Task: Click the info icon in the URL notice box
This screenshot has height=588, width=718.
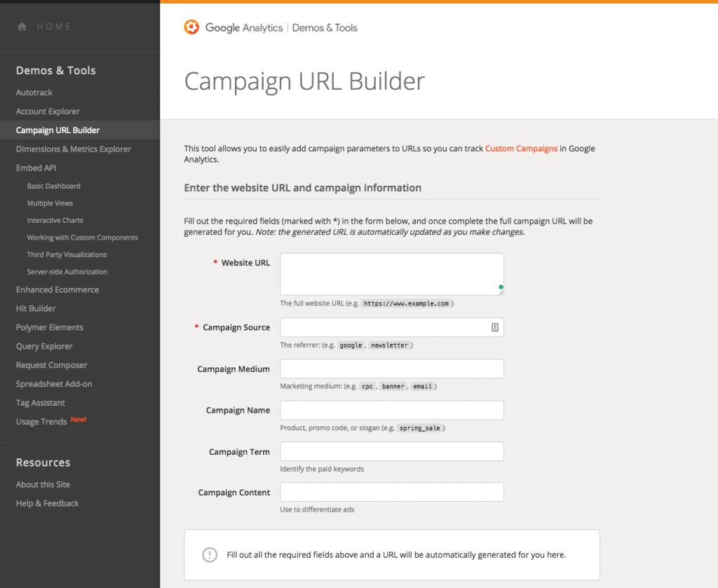Action: pos(210,554)
